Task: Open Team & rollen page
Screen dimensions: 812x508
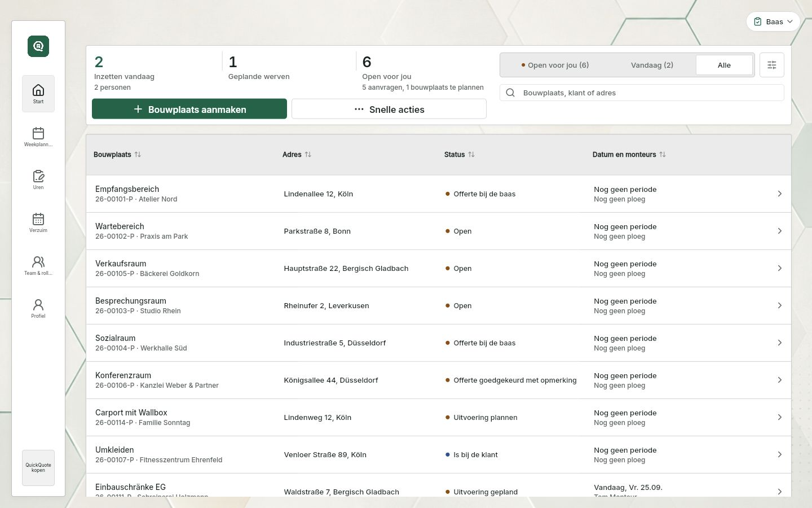Action: click(38, 265)
